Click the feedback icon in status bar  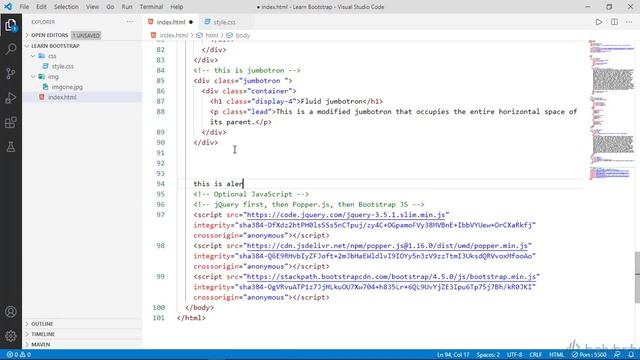(x=617, y=355)
